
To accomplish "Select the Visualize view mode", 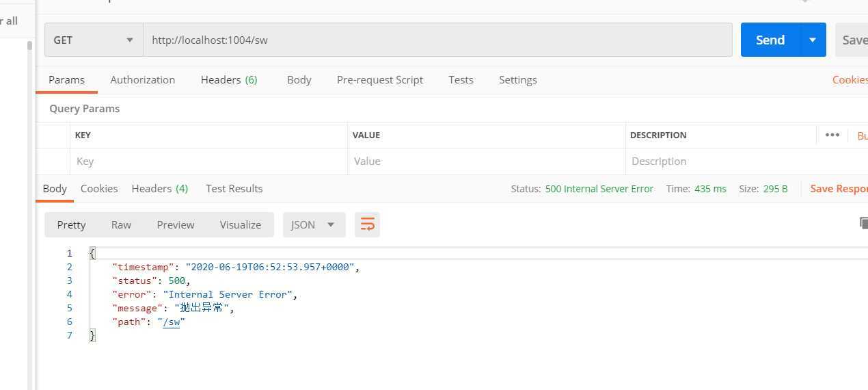I will click(x=241, y=224).
